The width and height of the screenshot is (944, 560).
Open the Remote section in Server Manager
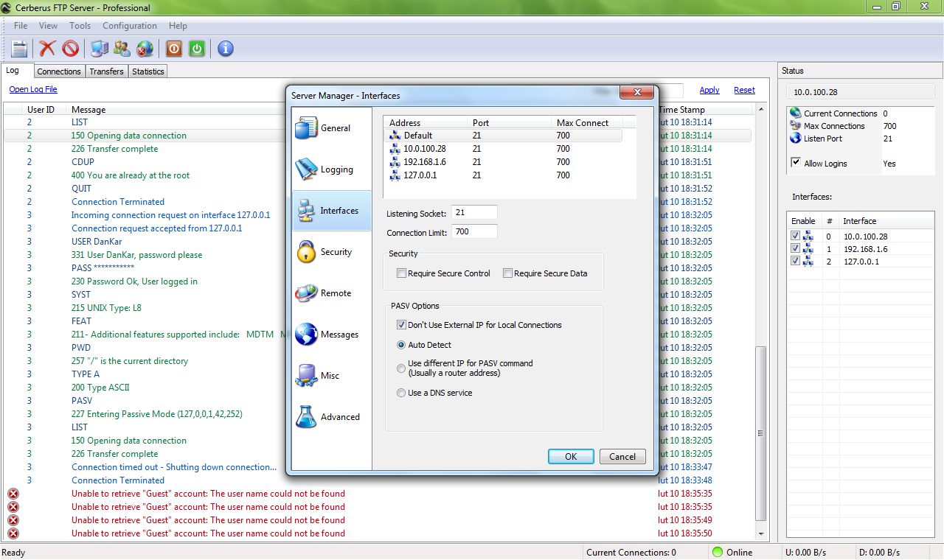[331, 293]
